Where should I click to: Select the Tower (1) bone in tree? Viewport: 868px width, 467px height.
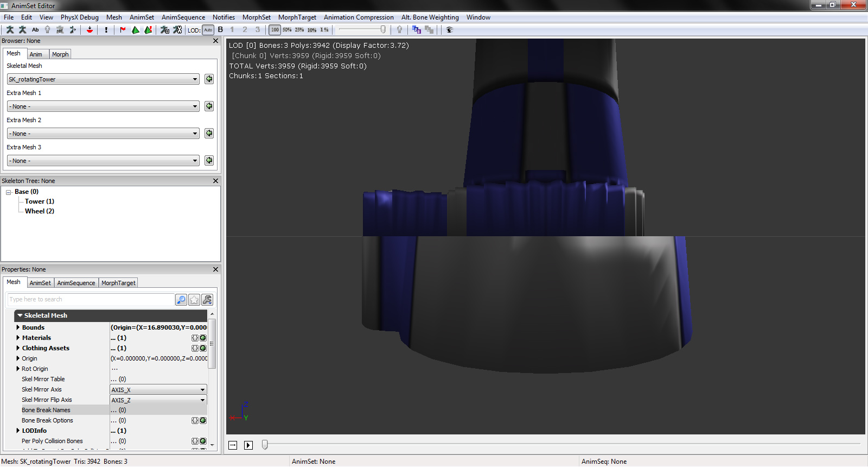pos(40,201)
